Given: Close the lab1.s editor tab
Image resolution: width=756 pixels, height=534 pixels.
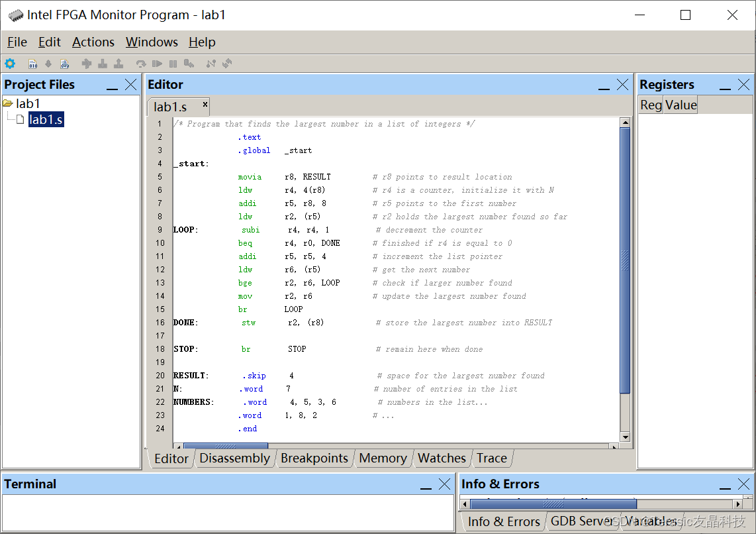Looking at the screenshot, I should click(204, 105).
